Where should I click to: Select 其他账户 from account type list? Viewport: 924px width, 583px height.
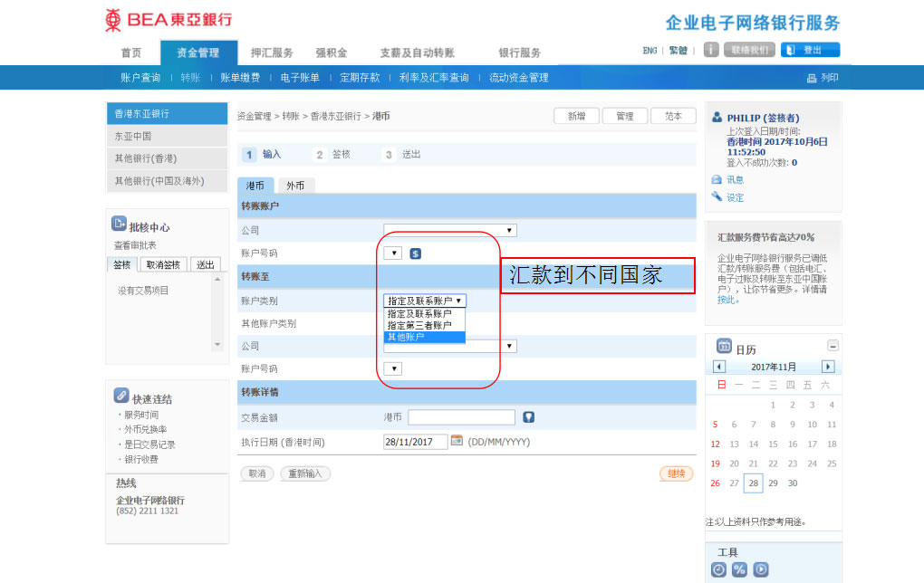(x=424, y=337)
